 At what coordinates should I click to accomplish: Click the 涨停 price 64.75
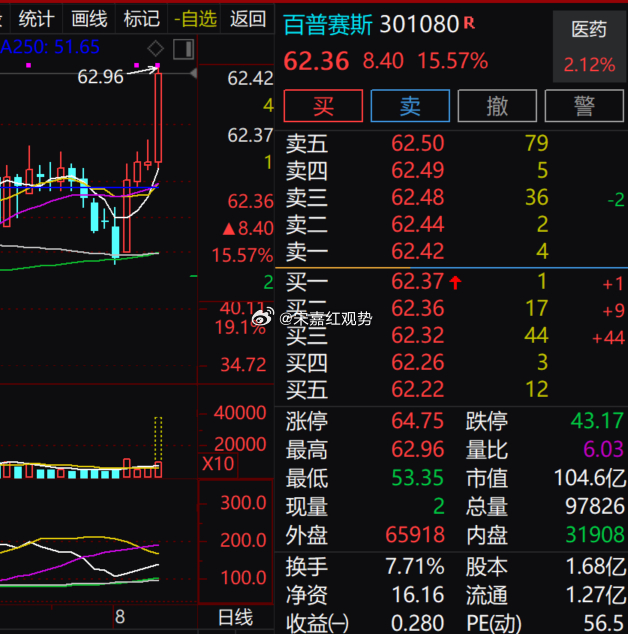coord(418,421)
